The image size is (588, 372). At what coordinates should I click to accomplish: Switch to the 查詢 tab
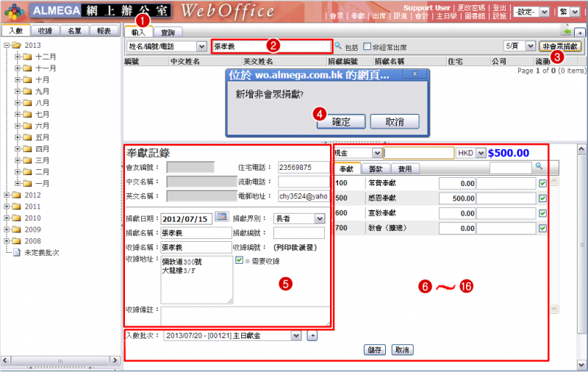(168, 32)
